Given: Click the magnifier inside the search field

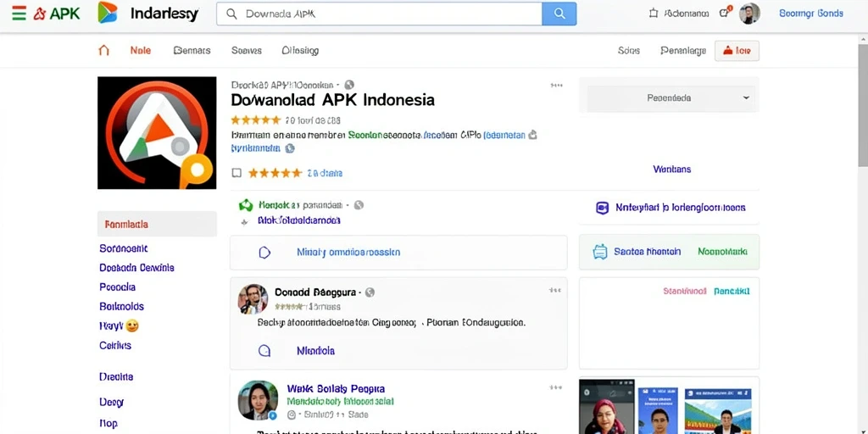Looking at the screenshot, I should click(x=232, y=14).
